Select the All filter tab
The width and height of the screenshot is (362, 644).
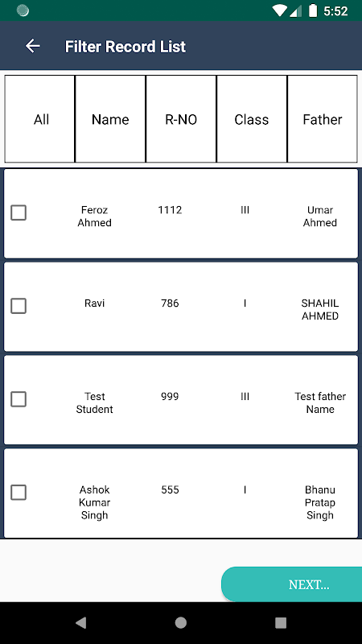(39, 119)
